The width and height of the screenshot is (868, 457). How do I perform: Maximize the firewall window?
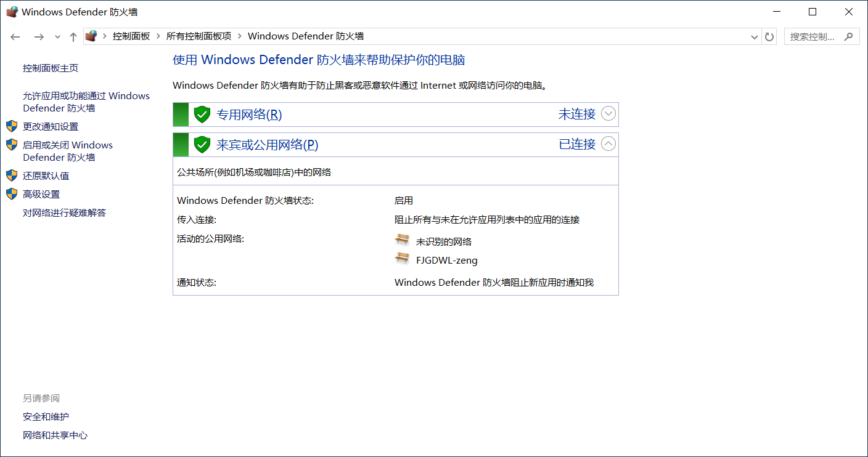[x=813, y=12]
